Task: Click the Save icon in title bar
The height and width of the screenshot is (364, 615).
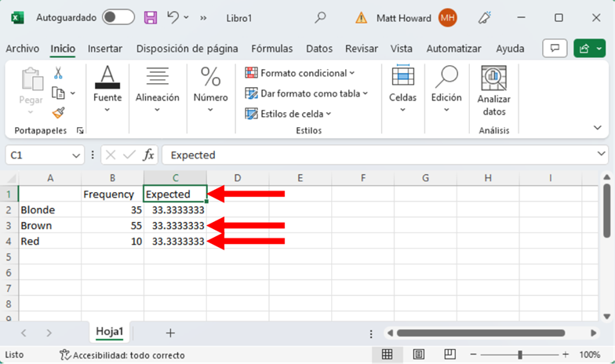Action: pyautogui.click(x=151, y=17)
